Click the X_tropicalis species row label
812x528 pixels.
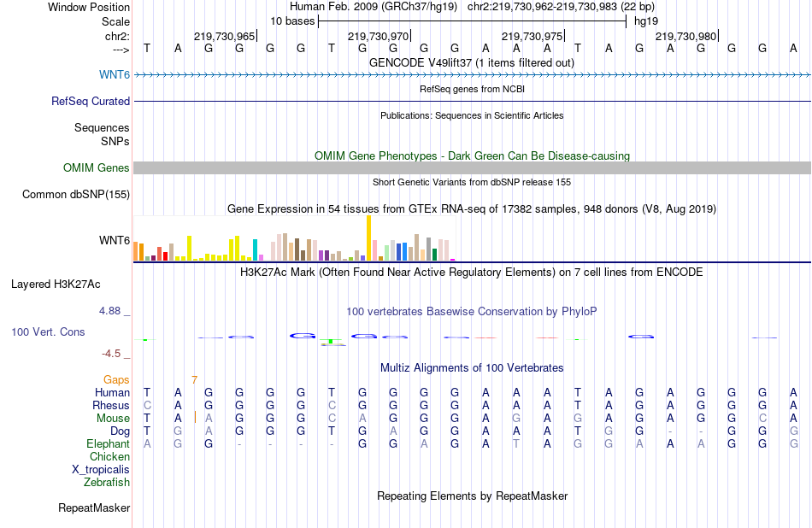[101, 470]
